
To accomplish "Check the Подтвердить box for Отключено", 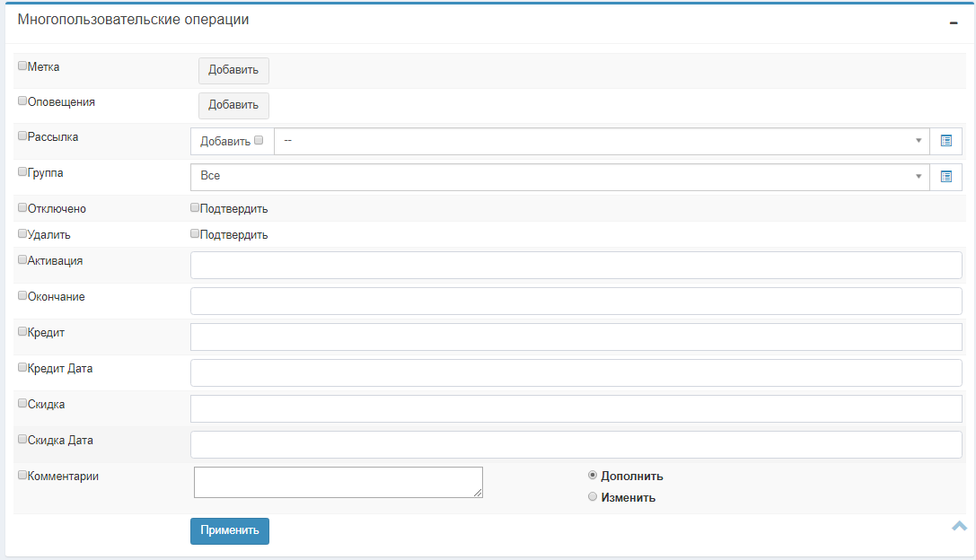I will pos(195,207).
